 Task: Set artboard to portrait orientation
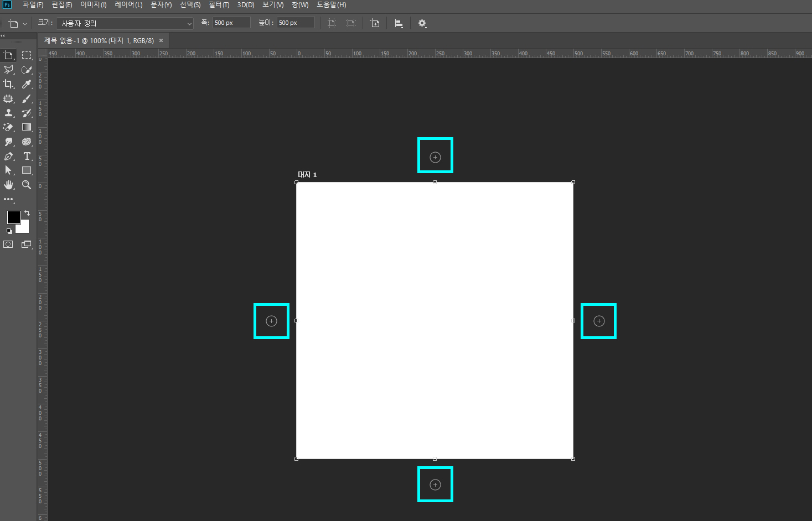click(332, 23)
